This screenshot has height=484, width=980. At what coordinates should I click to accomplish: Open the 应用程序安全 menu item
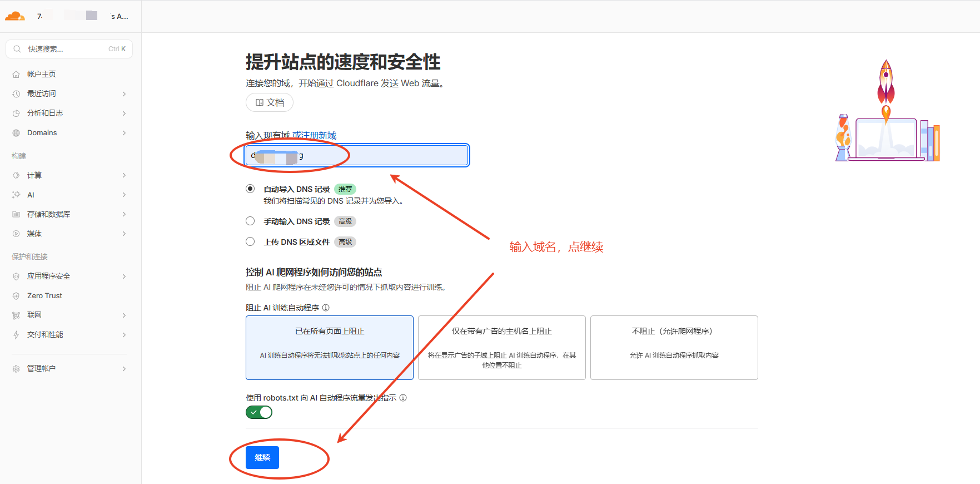point(48,276)
